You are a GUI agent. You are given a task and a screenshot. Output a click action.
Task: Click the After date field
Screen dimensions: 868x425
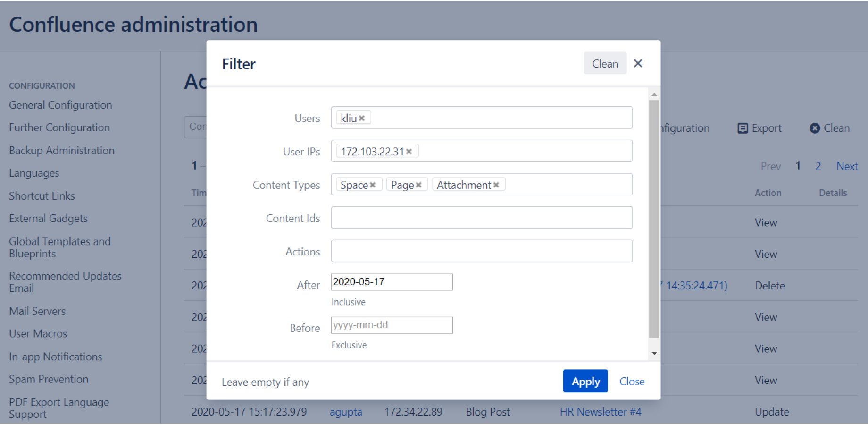click(392, 282)
